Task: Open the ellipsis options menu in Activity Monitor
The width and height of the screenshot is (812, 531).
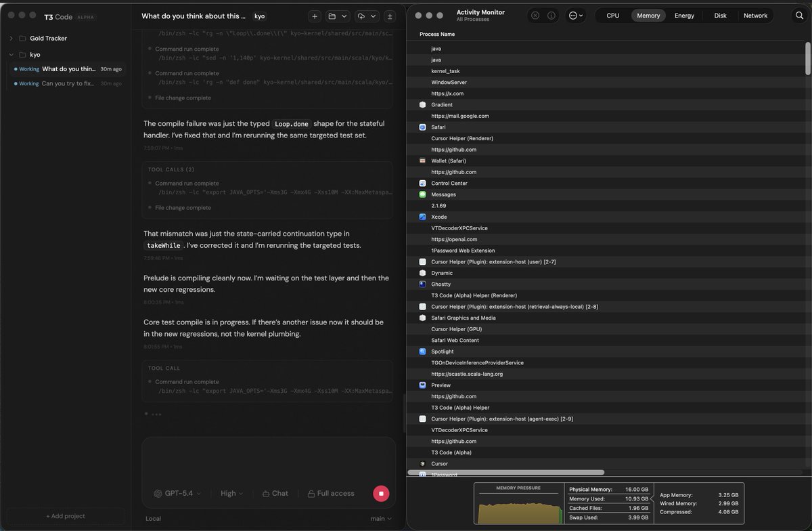Action: [576, 16]
